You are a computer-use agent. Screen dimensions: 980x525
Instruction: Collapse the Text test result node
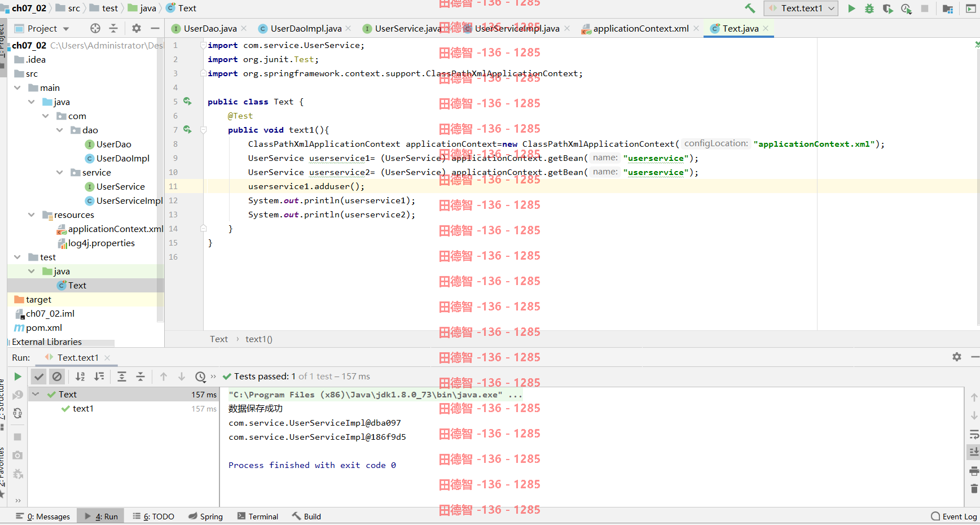(36, 394)
